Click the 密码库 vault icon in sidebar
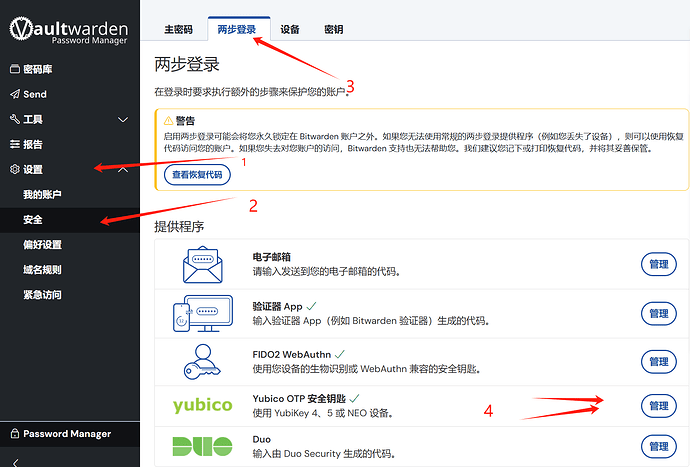Image resolution: width=690 pixels, height=467 pixels. tap(15, 69)
